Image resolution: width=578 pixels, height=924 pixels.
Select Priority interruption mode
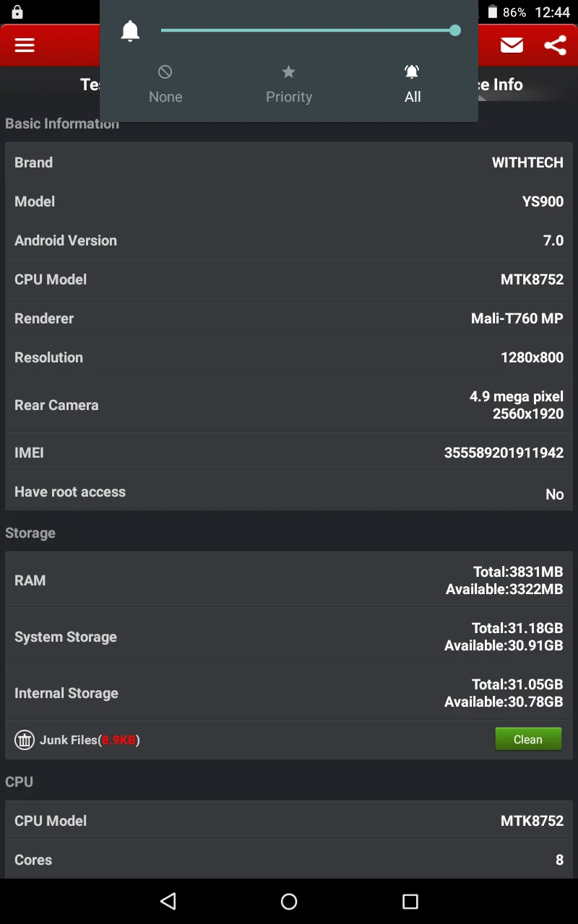[x=289, y=84]
